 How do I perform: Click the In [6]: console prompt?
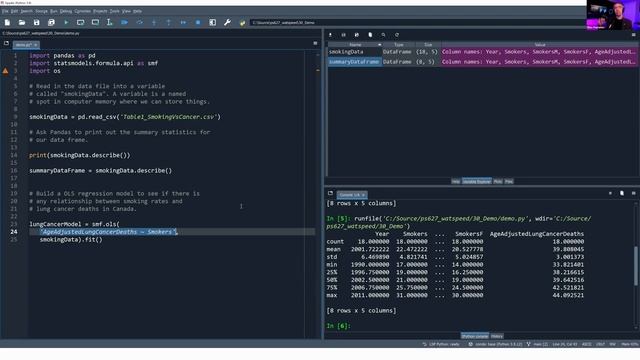tap(338, 326)
